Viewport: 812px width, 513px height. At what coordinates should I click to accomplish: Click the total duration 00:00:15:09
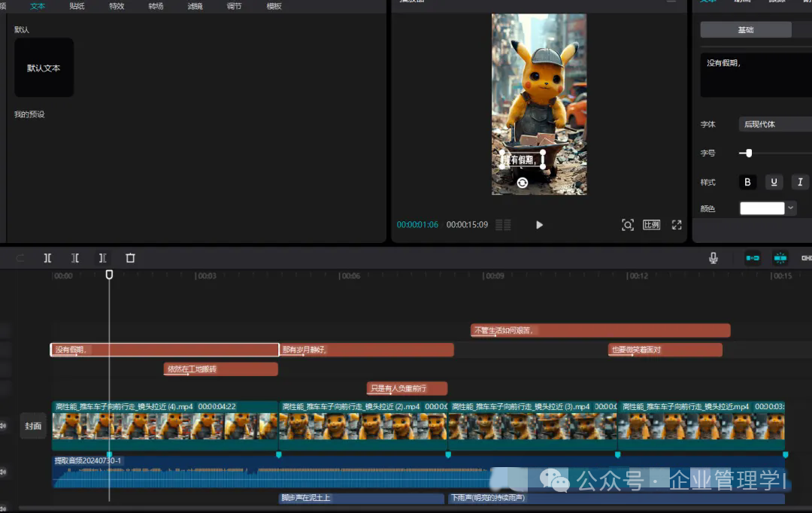[x=467, y=225]
